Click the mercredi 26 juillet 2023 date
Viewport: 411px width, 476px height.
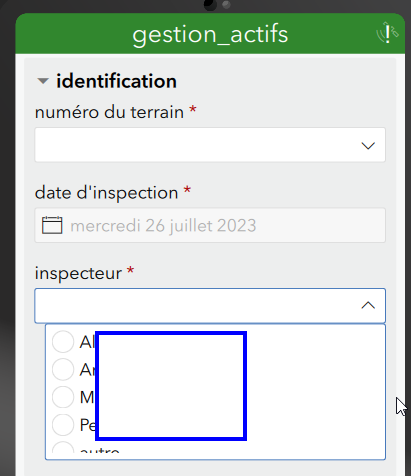(x=163, y=226)
